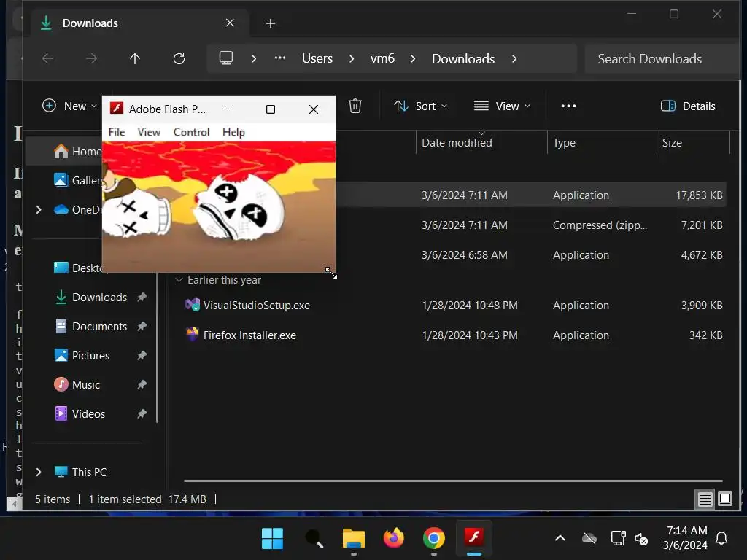747x560 pixels.
Task: Click the Flash animation with skull characters
Action: pos(219,206)
